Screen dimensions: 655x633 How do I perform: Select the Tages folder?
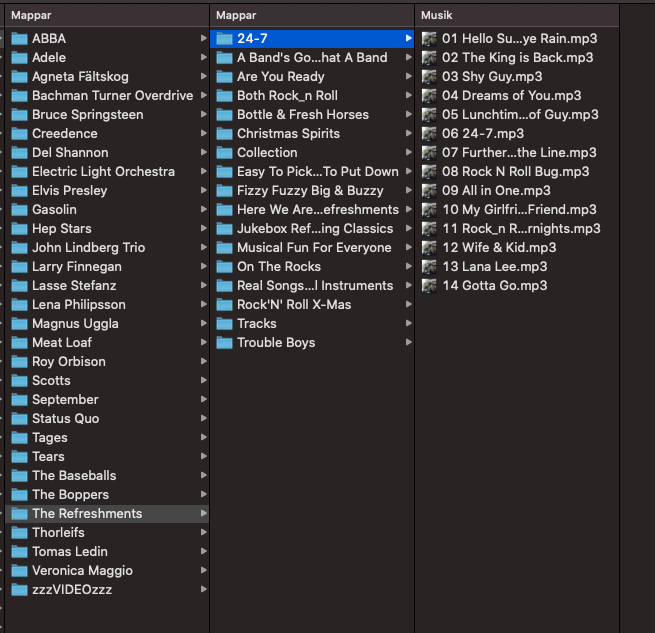coord(107,438)
